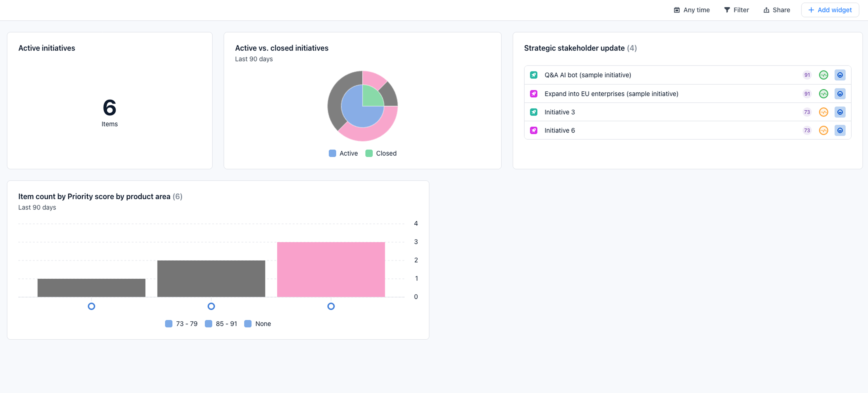Click the Add widget button
This screenshot has width=868, height=393.
(830, 10)
